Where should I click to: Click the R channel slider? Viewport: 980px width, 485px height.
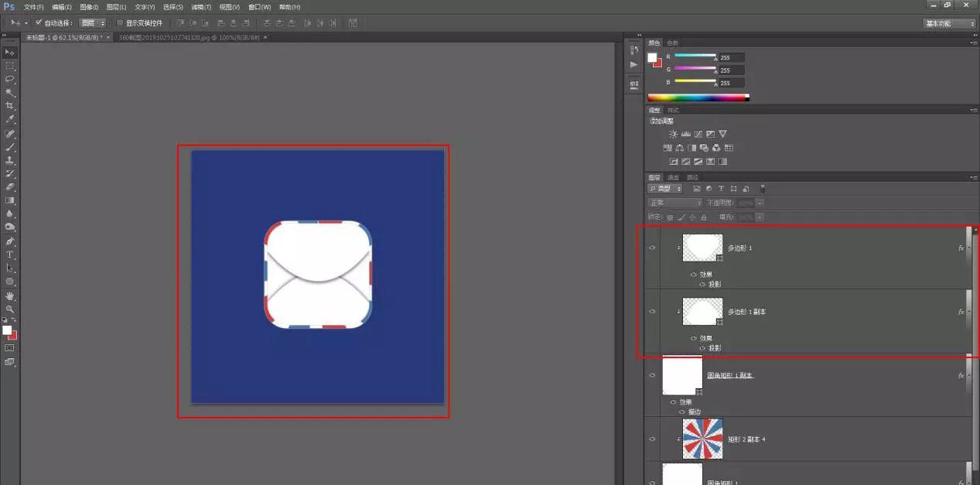click(x=695, y=56)
